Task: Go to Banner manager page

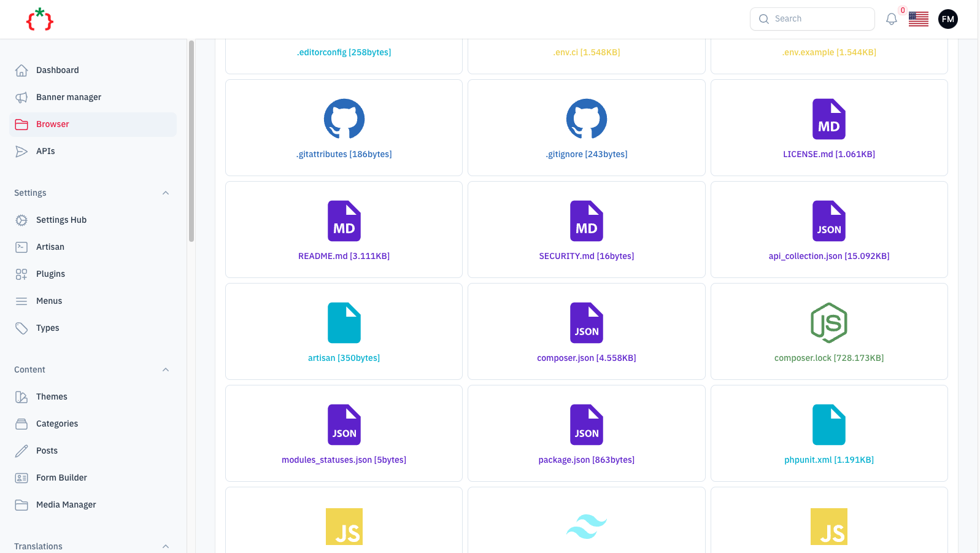Action: point(93,97)
